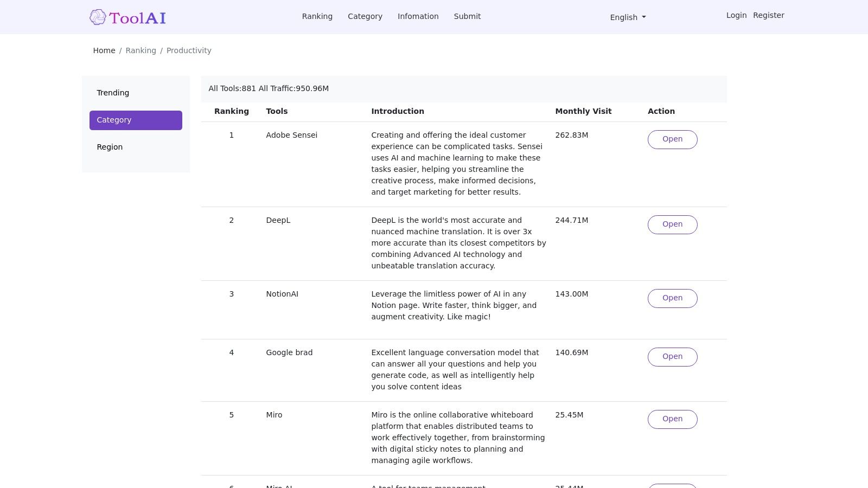The height and width of the screenshot is (488, 868).
Task: Select Region in the sidebar
Action: point(136,147)
